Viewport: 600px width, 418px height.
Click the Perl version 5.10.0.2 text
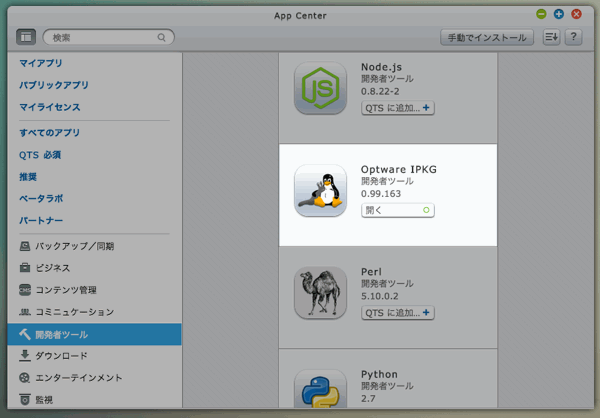380,296
